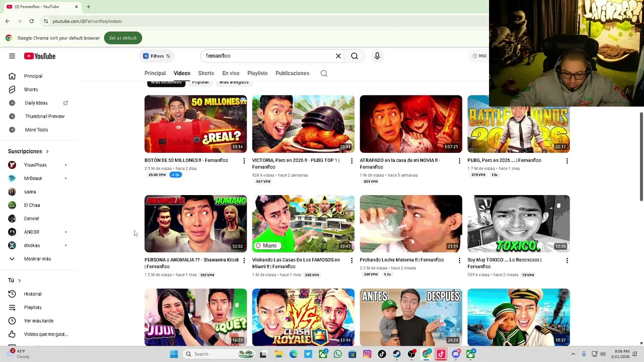Expand Mostrar más subscriptions list

(38, 259)
